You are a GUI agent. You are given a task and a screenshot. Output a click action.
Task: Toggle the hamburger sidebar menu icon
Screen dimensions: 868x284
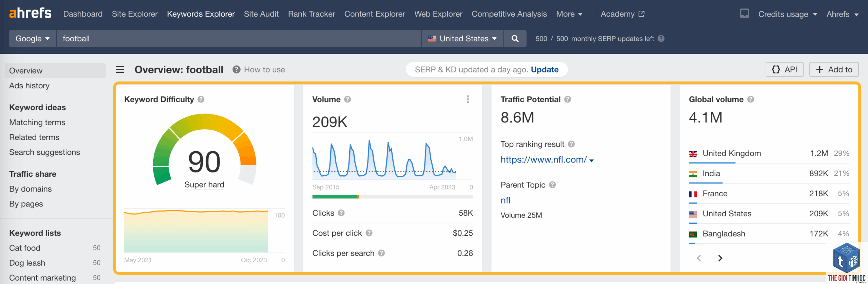(x=120, y=70)
